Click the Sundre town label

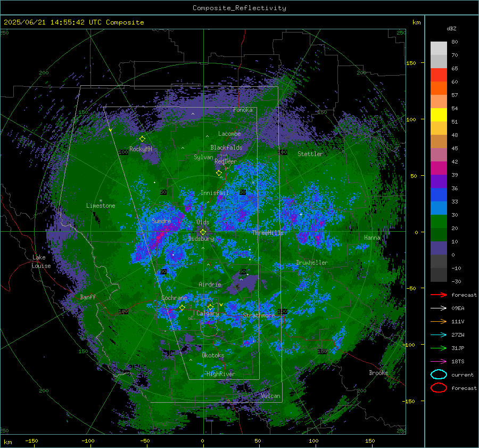pos(161,221)
